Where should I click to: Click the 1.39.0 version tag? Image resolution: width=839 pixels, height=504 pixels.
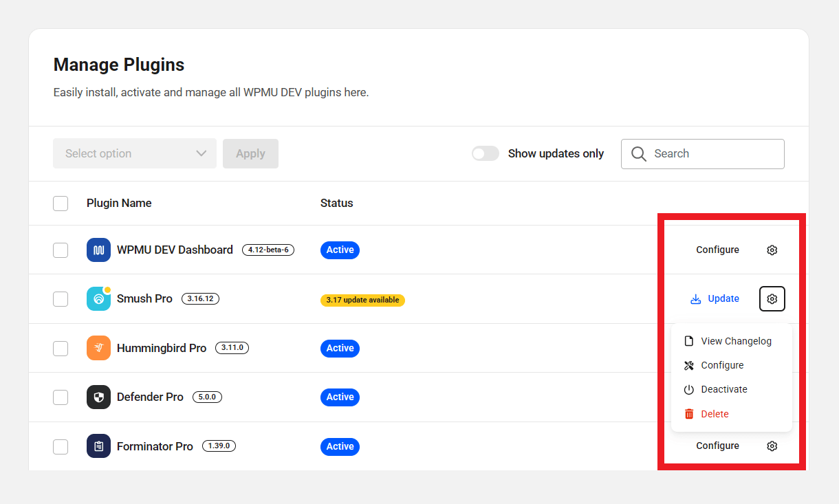pyautogui.click(x=219, y=446)
